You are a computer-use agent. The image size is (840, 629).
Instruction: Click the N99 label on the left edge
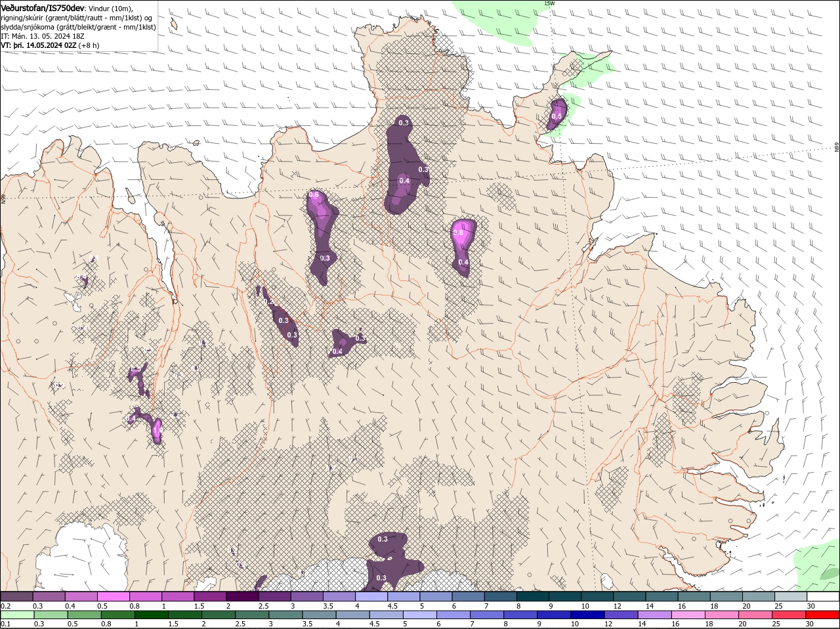tap(3, 198)
